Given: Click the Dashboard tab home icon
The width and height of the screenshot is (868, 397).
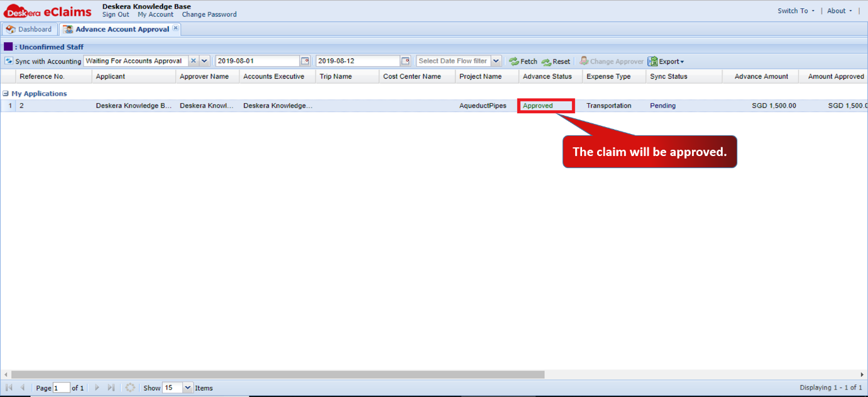Looking at the screenshot, I should (x=11, y=30).
